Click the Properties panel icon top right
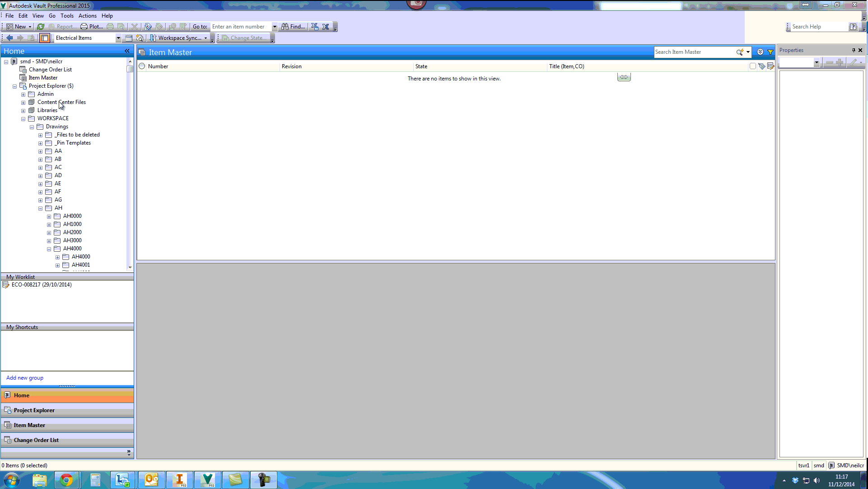This screenshot has height=489, width=868. tap(854, 50)
